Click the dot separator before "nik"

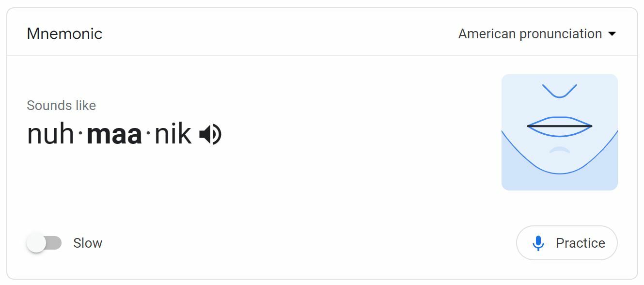pyautogui.click(x=148, y=135)
